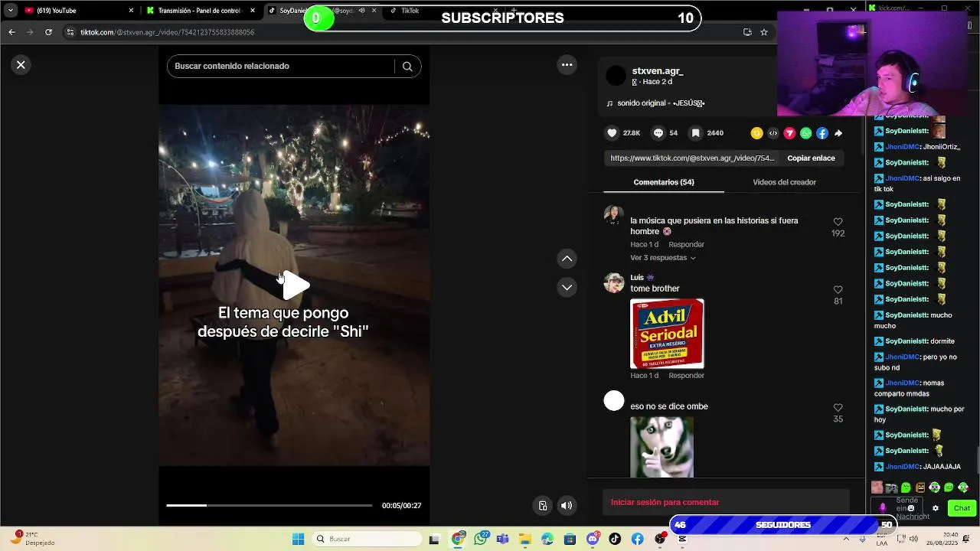The height and width of the screenshot is (551, 980).
Task: Click the yellow repost icon
Action: [x=756, y=133]
